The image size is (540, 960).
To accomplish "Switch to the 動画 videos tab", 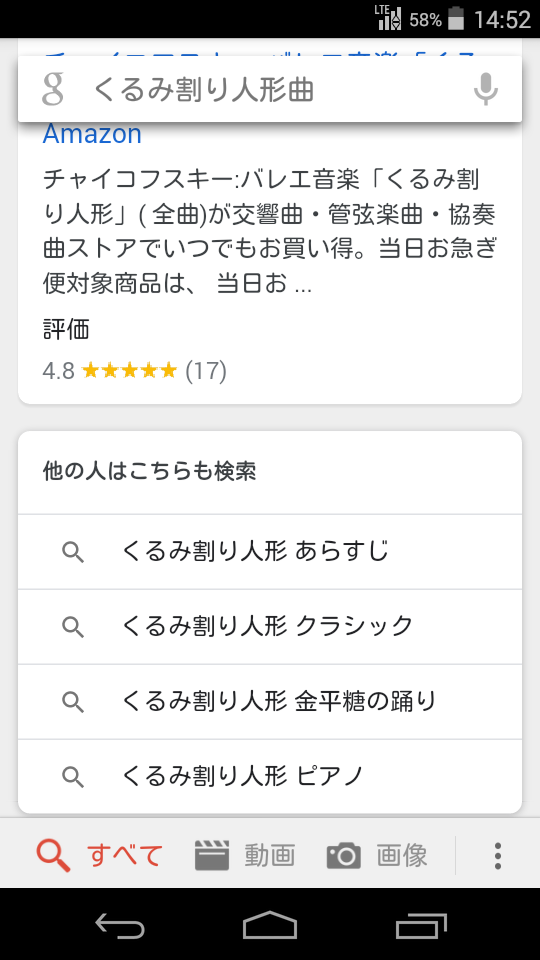I will point(244,855).
